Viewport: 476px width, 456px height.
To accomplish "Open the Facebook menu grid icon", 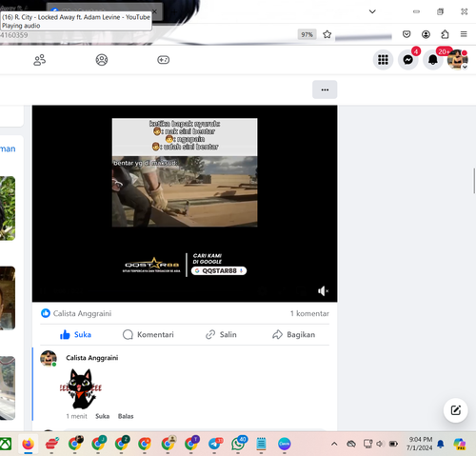I will (x=383, y=60).
